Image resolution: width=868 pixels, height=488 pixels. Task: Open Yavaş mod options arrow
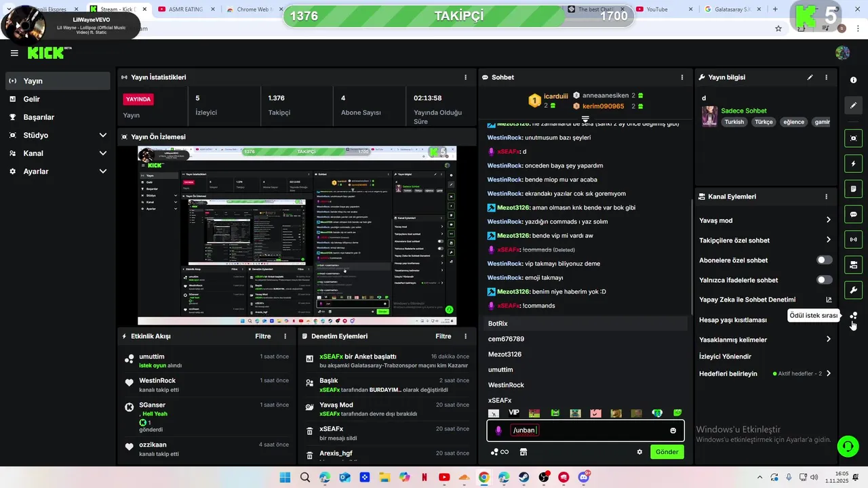(x=828, y=220)
